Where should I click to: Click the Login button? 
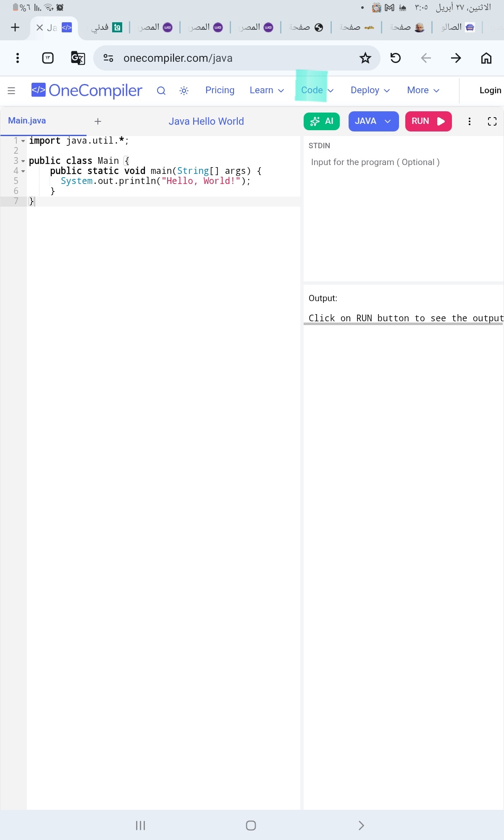(490, 90)
